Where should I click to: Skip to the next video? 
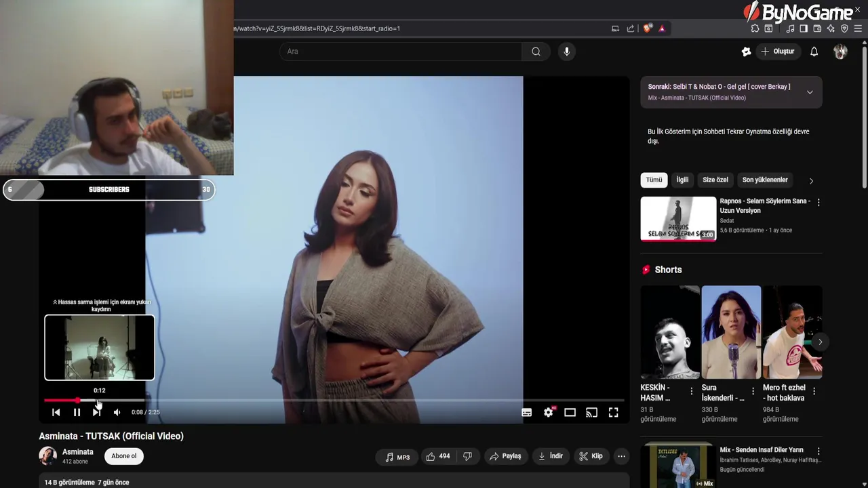[96, 412]
